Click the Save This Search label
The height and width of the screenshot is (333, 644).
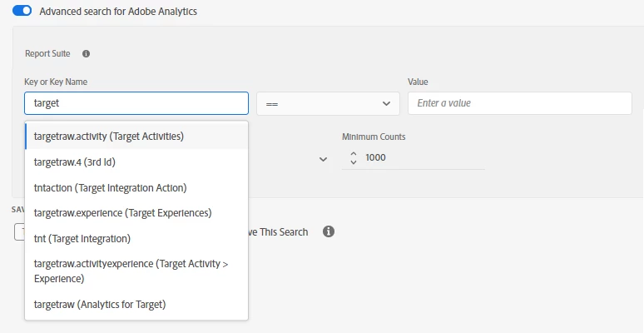tap(278, 232)
